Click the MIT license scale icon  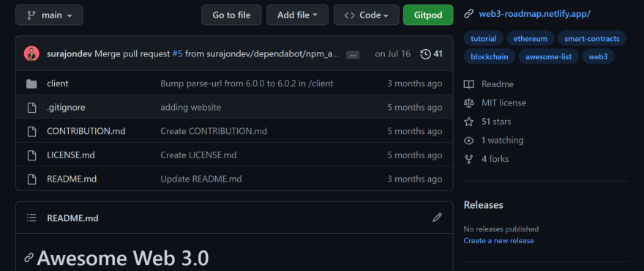click(468, 103)
